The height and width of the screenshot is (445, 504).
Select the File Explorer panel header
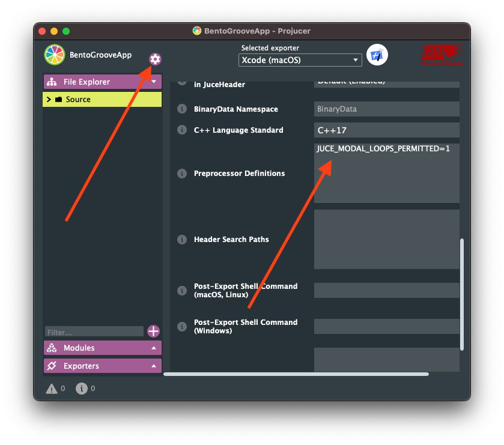click(103, 82)
